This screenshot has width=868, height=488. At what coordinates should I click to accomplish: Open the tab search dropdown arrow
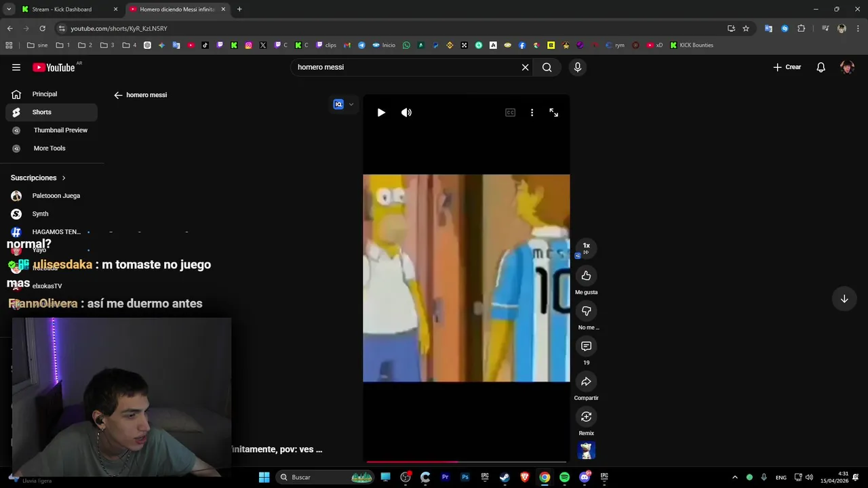click(x=9, y=9)
